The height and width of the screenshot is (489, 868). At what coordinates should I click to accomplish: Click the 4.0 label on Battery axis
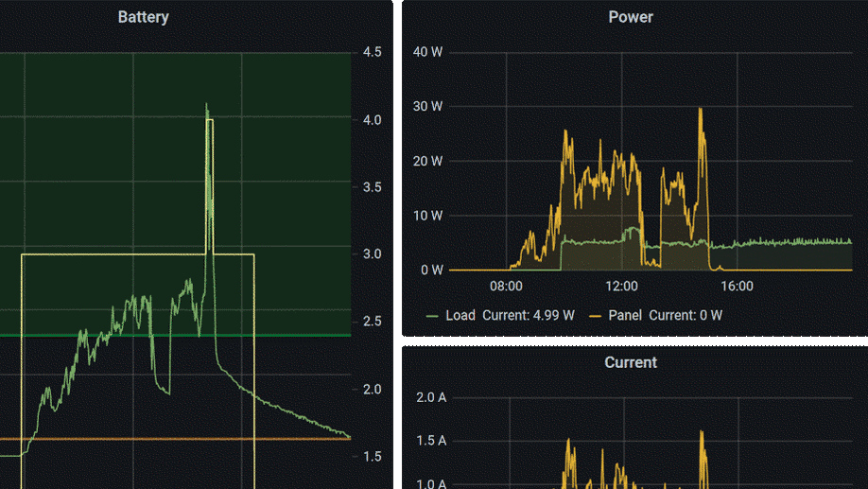[372, 120]
